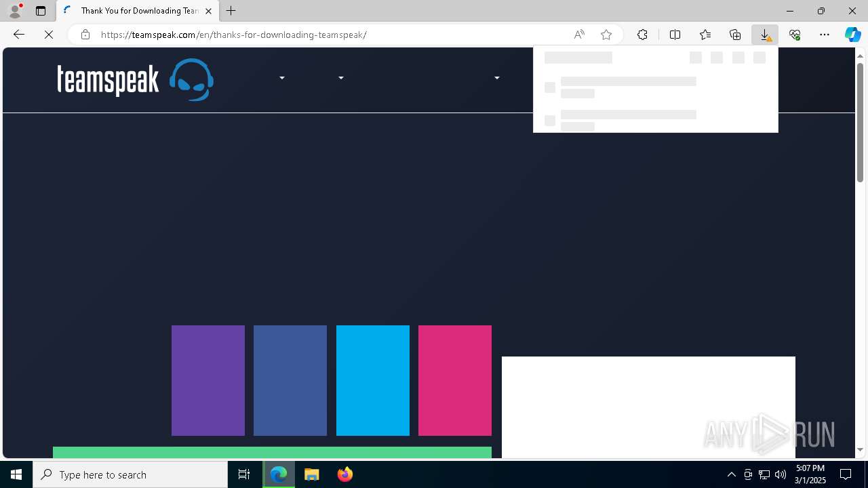Open Settings and more menu
Screen dimensions: 868x488
tap(825, 35)
